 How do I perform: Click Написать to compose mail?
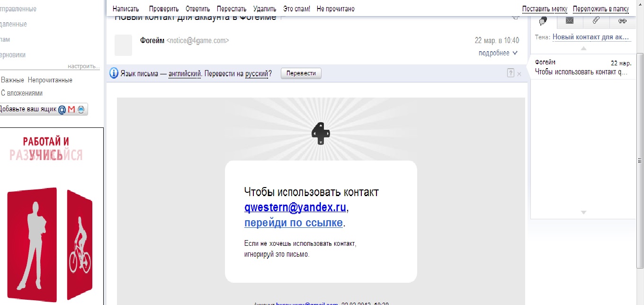click(x=126, y=9)
